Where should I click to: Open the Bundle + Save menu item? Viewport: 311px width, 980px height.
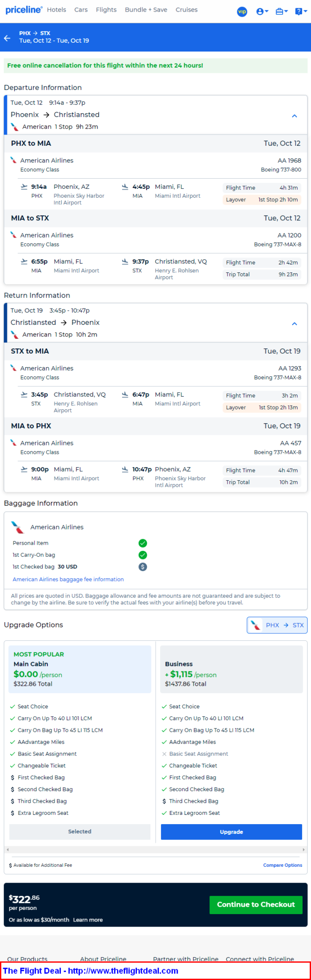point(146,10)
